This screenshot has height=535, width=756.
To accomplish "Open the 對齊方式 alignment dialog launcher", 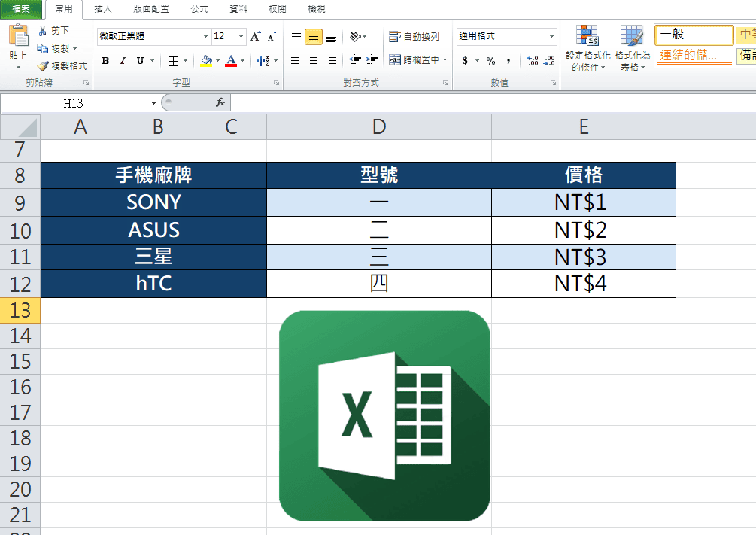I will tap(445, 83).
